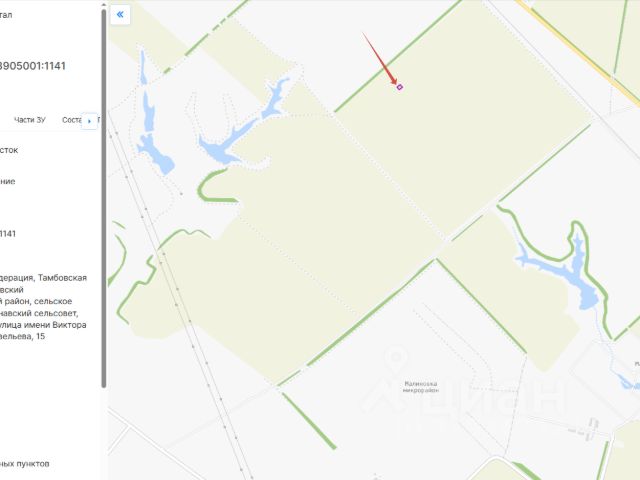Select the purple parcel marker on map
The width and height of the screenshot is (640, 480).
[400, 87]
